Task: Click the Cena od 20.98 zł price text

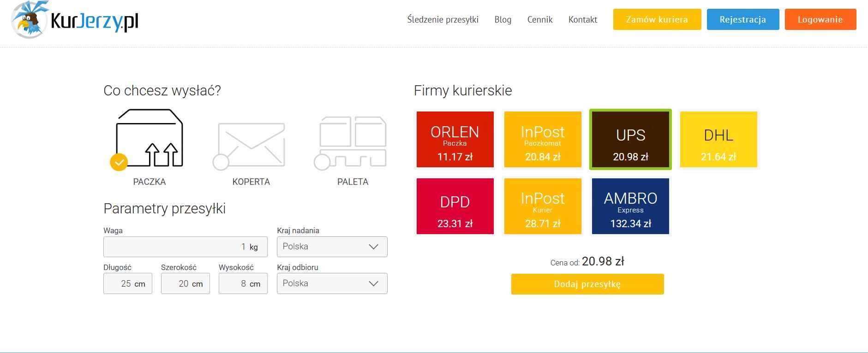Action: 587,261
